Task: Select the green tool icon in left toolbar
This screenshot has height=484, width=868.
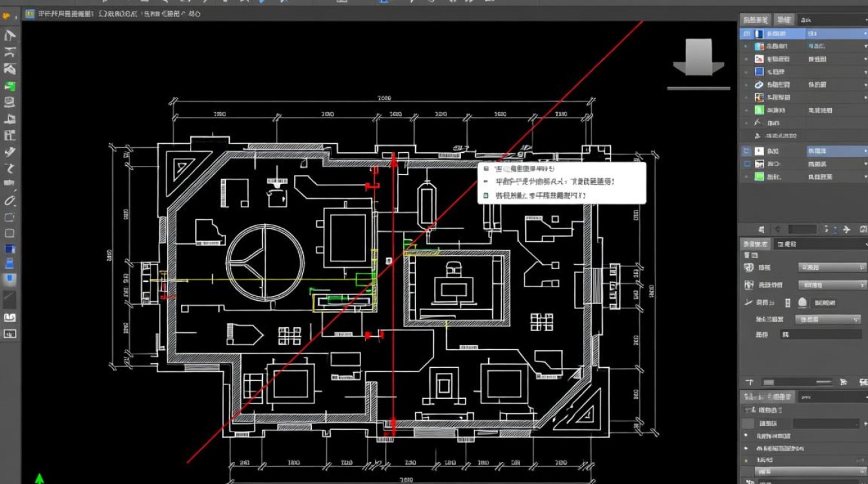Action: tap(10, 86)
